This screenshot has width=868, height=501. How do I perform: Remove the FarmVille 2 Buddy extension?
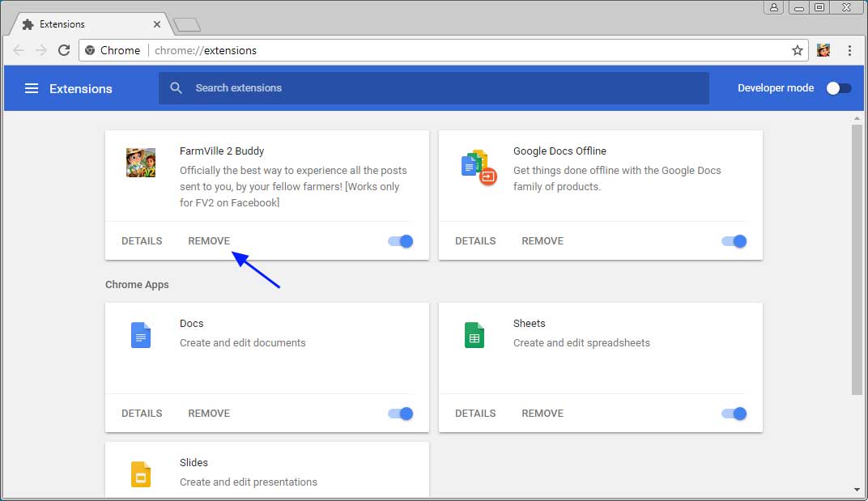[208, 240]
